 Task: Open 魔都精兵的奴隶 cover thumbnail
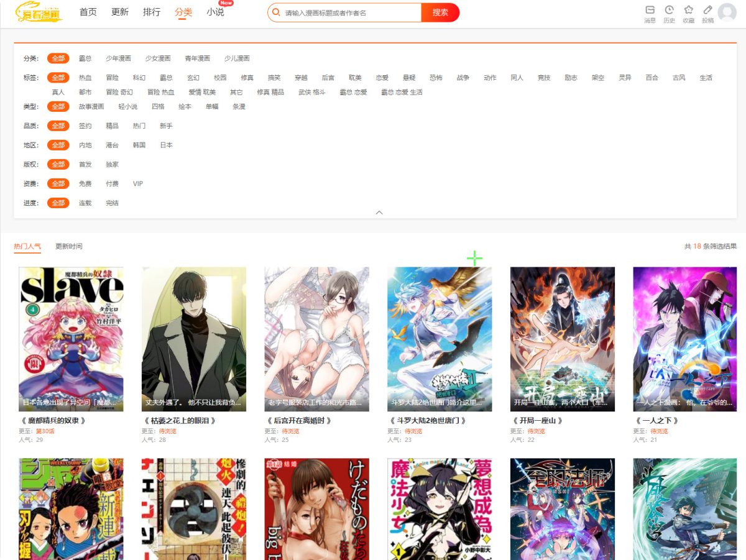71,339
